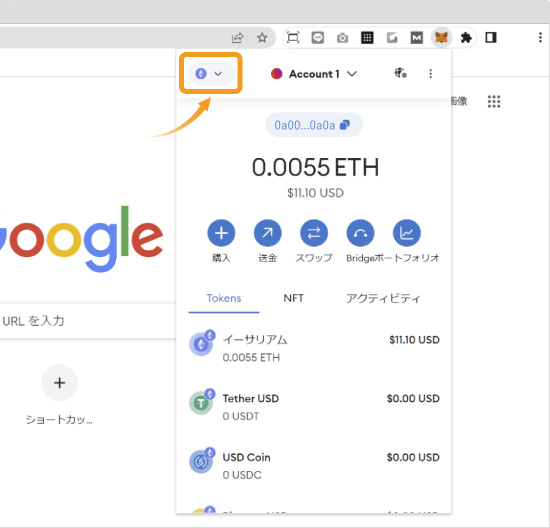Viewport: 550px width, 528px height.
Task: Click the 画像 images link
Action: click(459, 101)
